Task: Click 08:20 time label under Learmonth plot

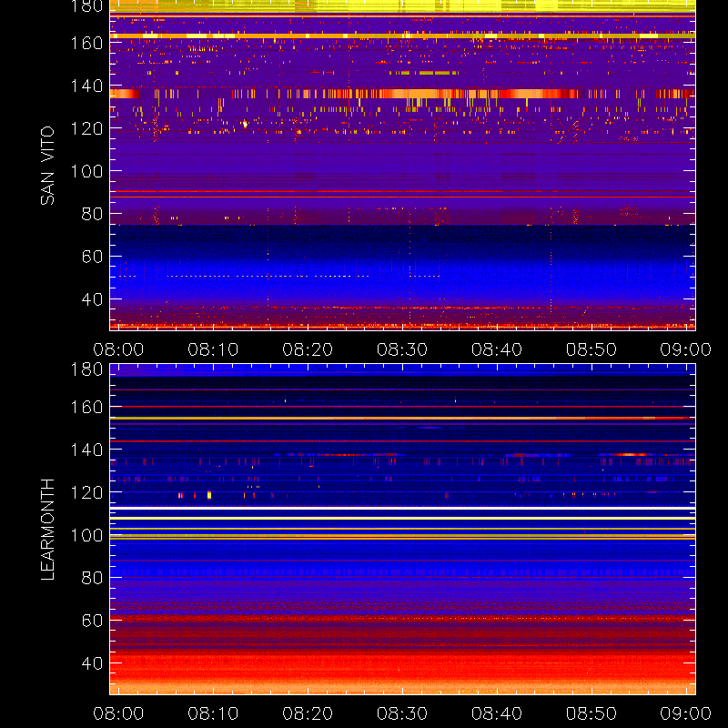Action: pos(308,713)
